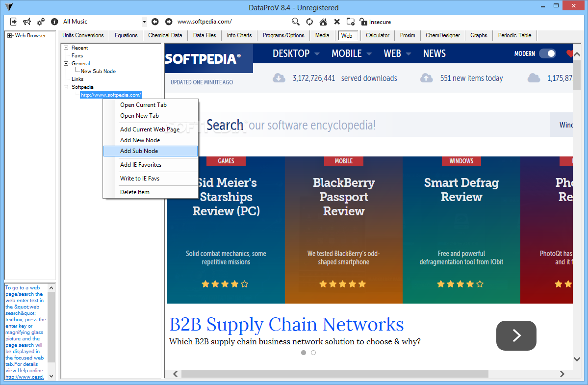588x385 pixels.
Task: Open settings via the gears icon
Action: [x=41, y=22]
